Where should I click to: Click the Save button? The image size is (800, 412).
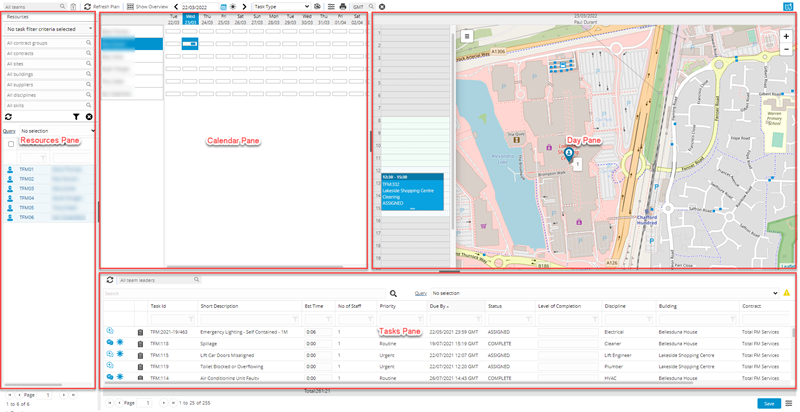pyautogui.click(x=768, y=403)
